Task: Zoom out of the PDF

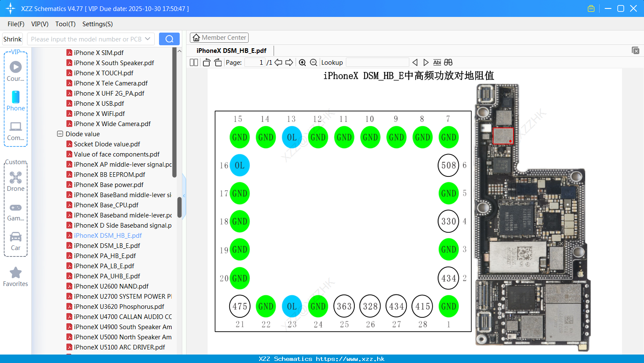Action: click(x=313, y=62)
